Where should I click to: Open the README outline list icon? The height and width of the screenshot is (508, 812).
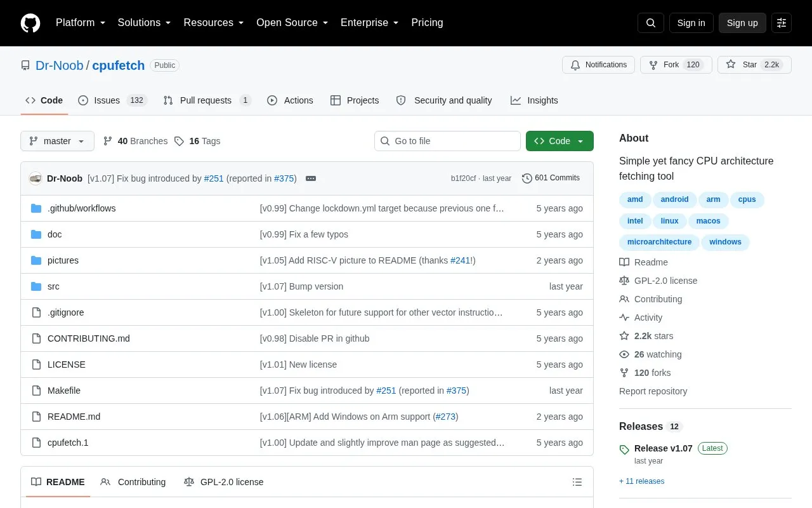click(x=577, y=482)
